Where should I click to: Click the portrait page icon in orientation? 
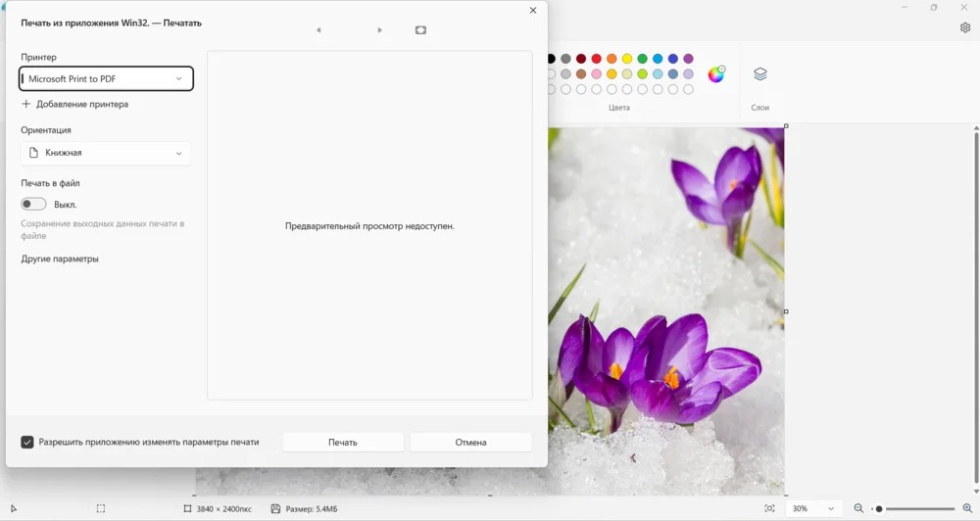(x=33, y=153)
